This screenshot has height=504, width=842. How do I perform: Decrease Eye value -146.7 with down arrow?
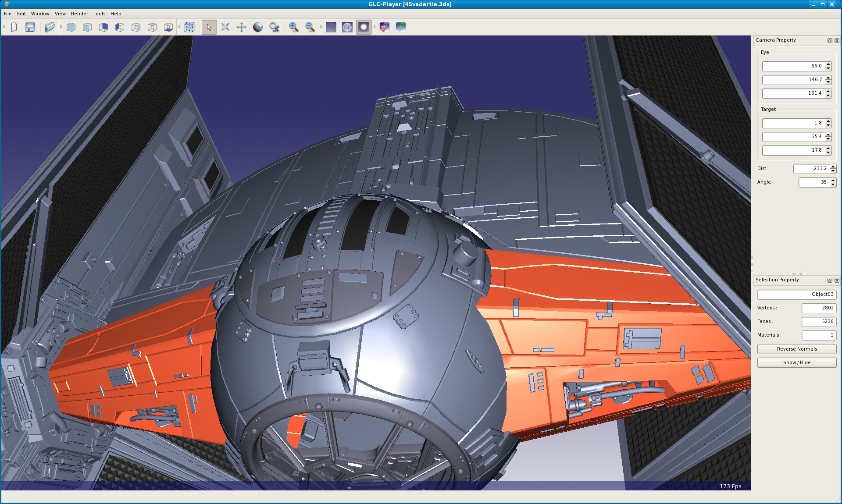(828, 82)
